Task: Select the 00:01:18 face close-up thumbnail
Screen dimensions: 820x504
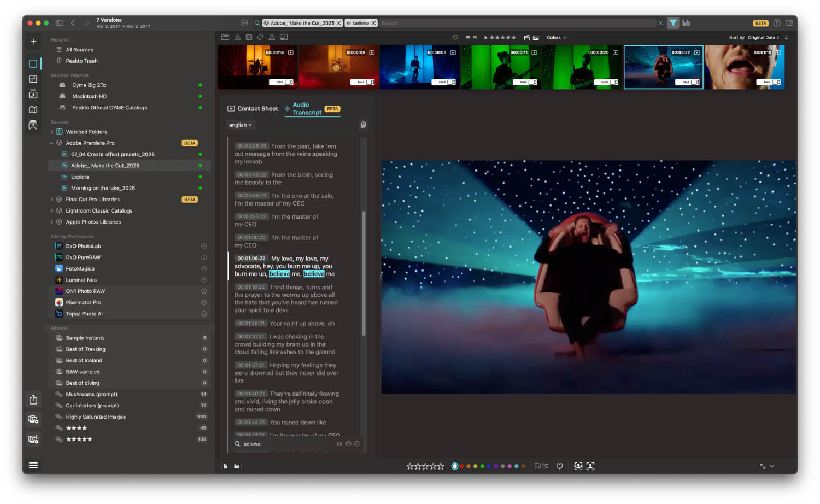Action: click(x=744, y=67)
